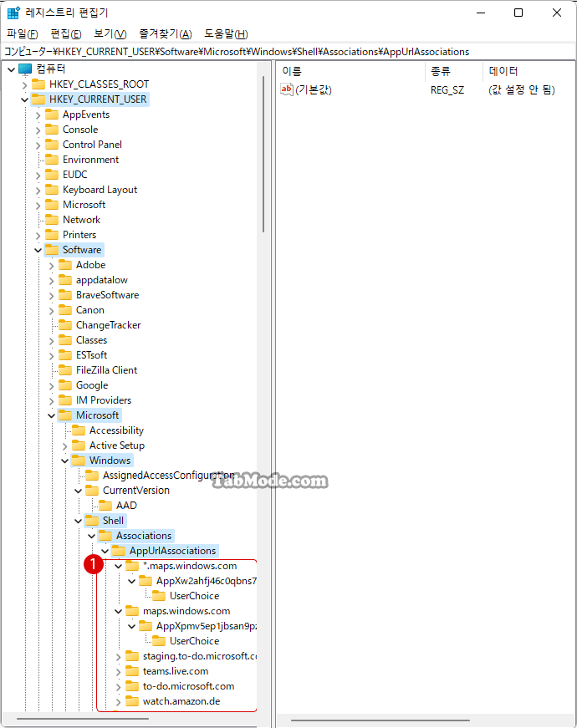Collapse the 컴퓨터 root node
Viewport: 577px width, 728px height.
(12, 69)
